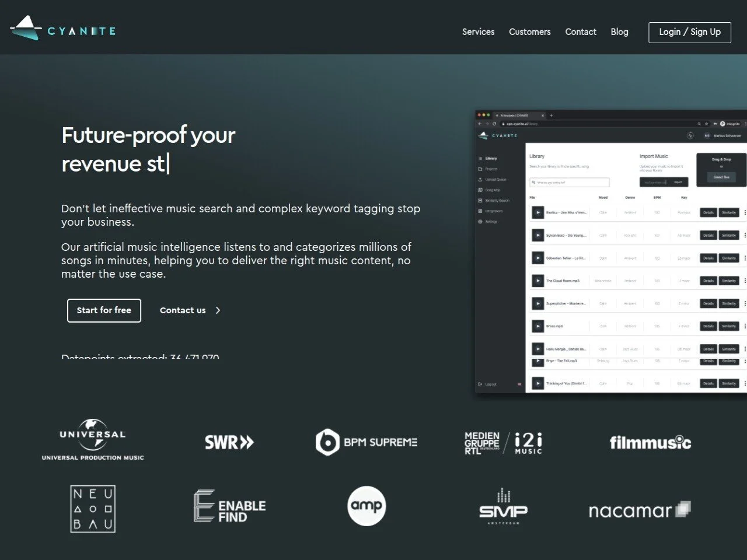747x560 pixels.
Task: Open the more-options menu for Superpitcher row
Action: (x=745, y=303)
